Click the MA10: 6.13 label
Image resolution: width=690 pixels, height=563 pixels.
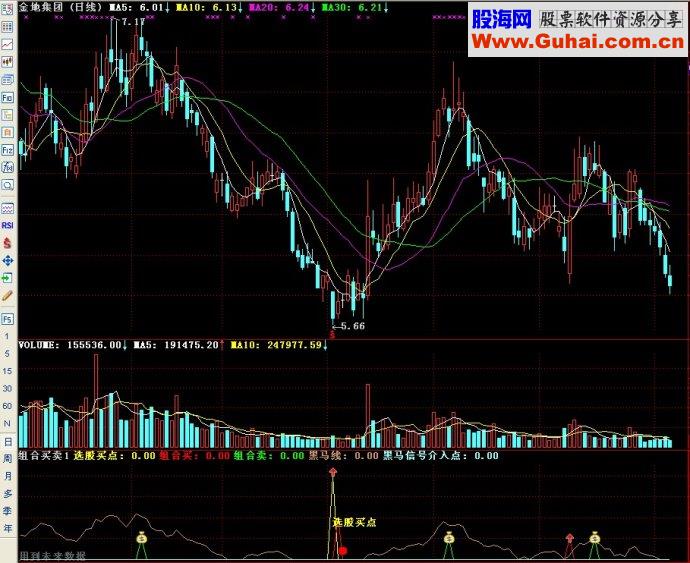(209, 7)
